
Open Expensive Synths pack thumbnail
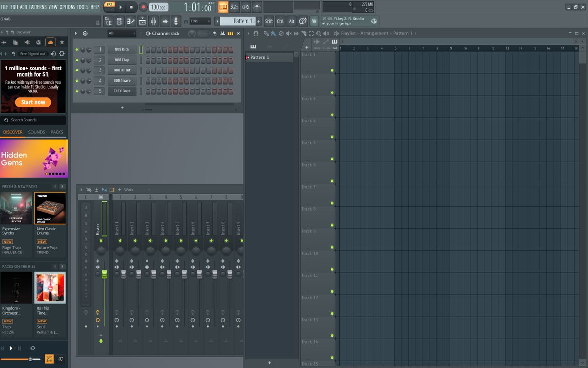16,208
